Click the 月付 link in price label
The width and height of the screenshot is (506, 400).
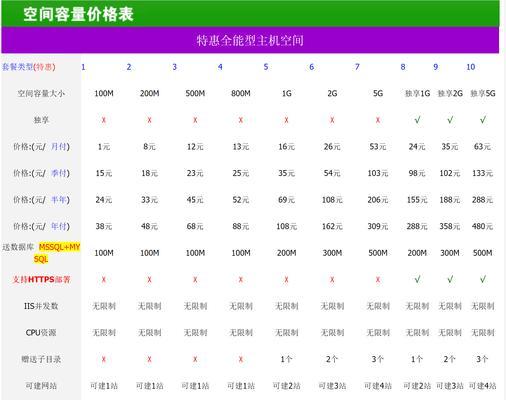(58, 146)
